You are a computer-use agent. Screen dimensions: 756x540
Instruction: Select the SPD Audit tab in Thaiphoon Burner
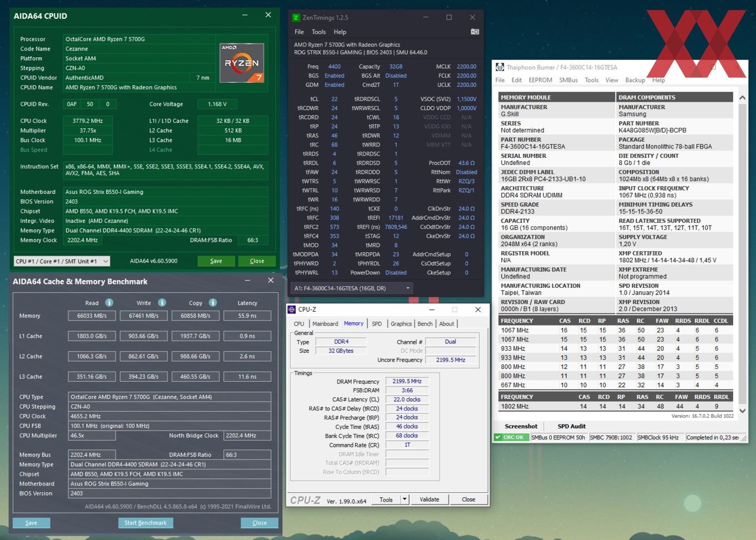pyautogui.click(x=571, y=427)
